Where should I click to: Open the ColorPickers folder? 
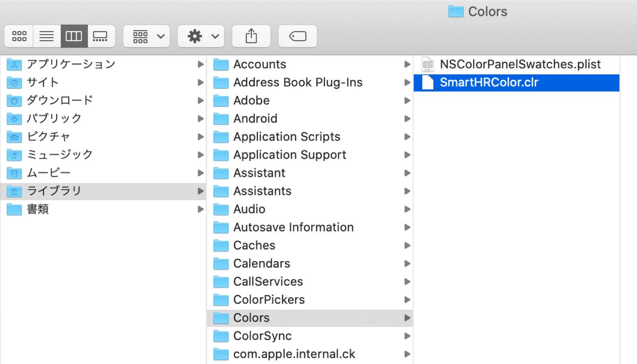(x=269, y=299)
